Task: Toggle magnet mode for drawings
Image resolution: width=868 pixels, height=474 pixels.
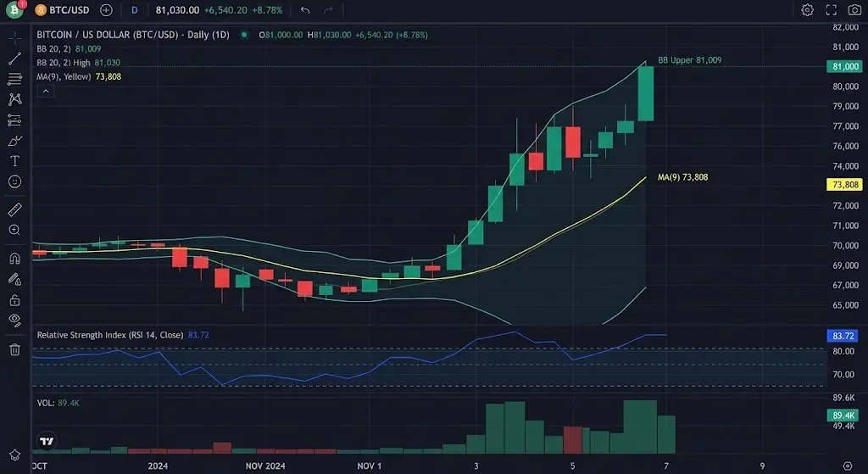Action: (x=15, y=258)
